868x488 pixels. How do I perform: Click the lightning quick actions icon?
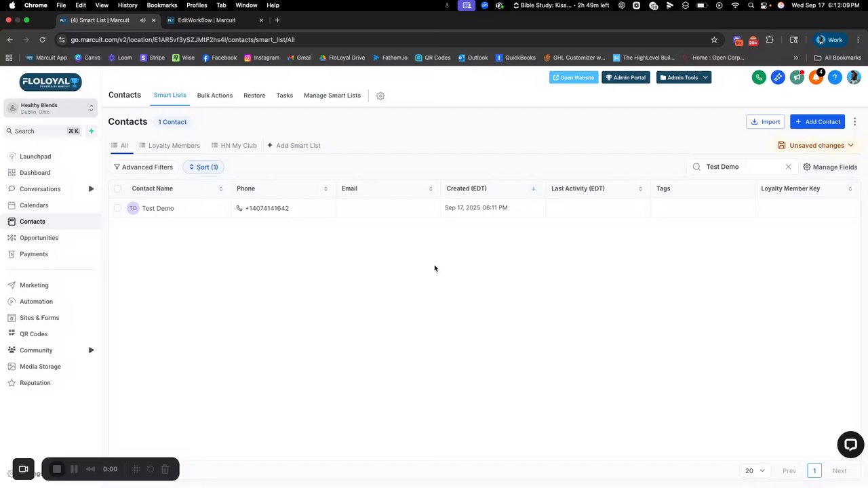point(92,131)
